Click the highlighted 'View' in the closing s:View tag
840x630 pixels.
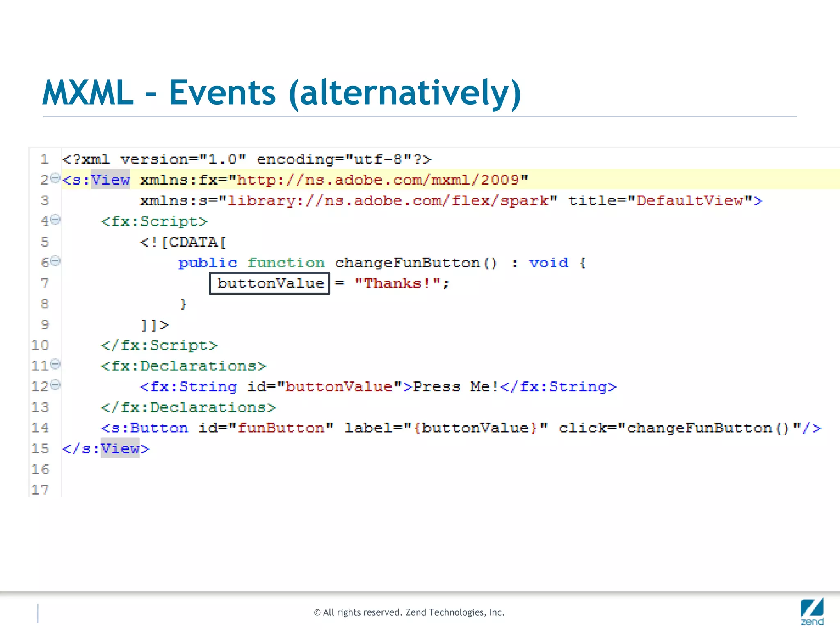pos(120,448)
